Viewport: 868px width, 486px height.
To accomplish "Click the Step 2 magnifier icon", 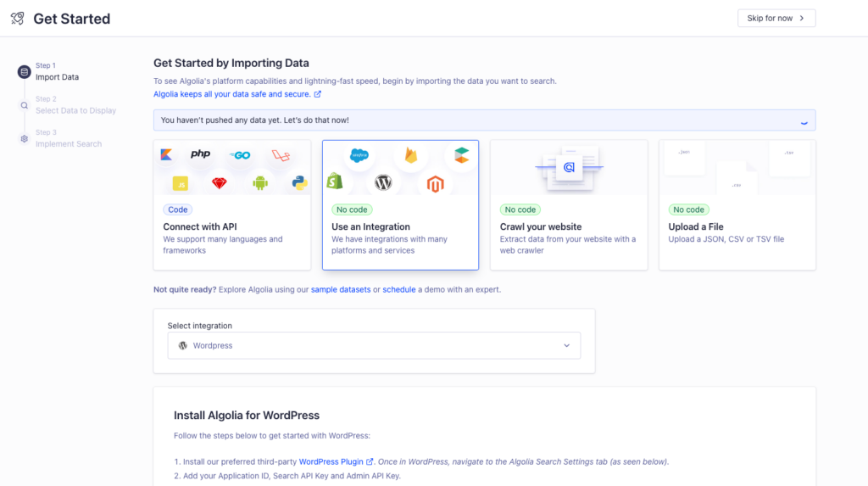I will point(24,105).
